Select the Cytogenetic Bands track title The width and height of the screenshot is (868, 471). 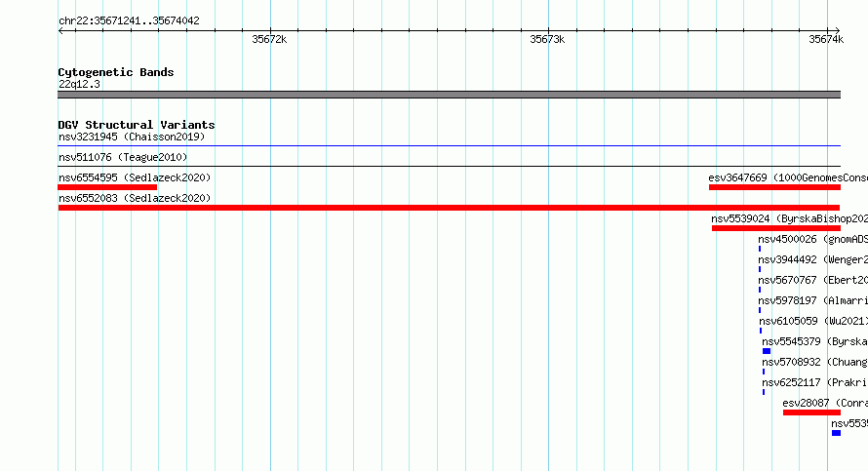coord(116,72)
